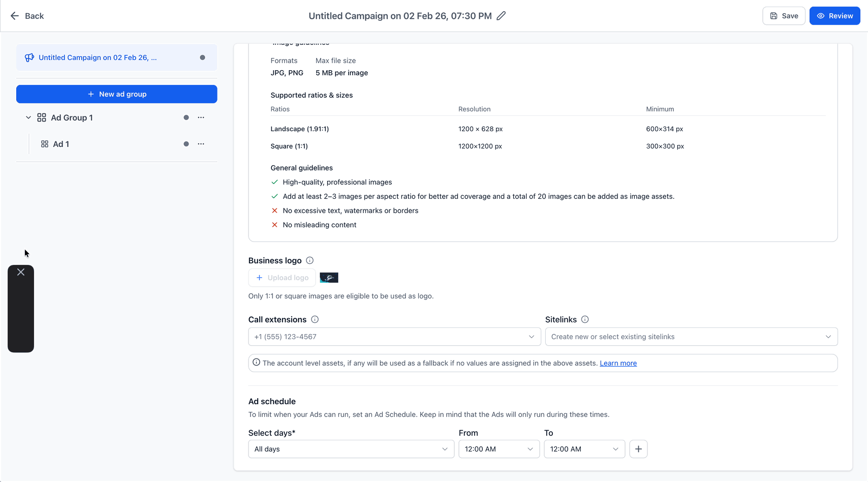
Task: Click the Back arrow icon
Action: coord(15,16)
